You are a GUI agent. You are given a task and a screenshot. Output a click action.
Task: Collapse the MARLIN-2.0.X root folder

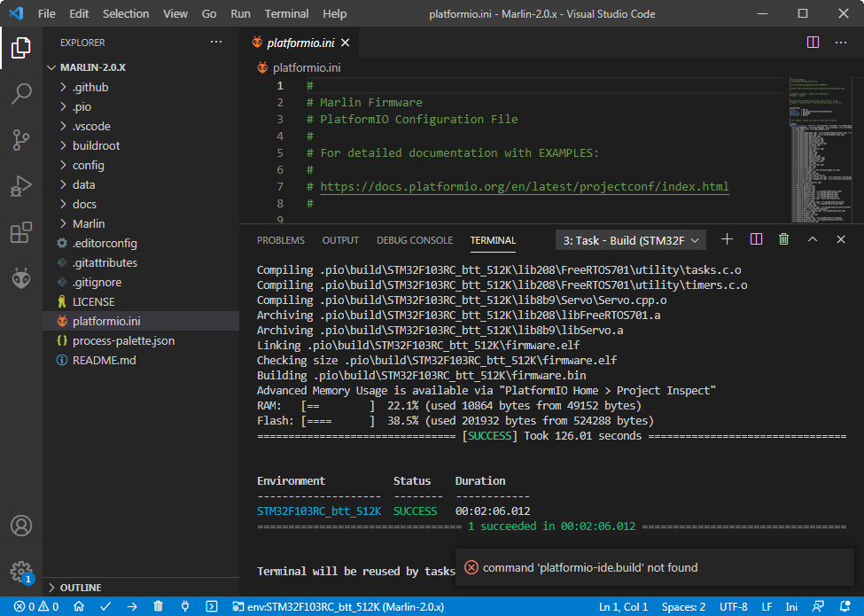click(92, 67)
